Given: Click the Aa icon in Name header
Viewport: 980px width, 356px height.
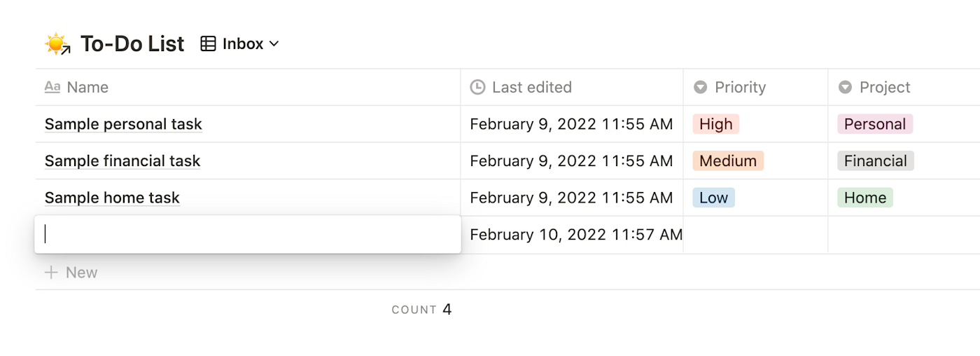Looking at the screenshot, I should tap(52, 88).
